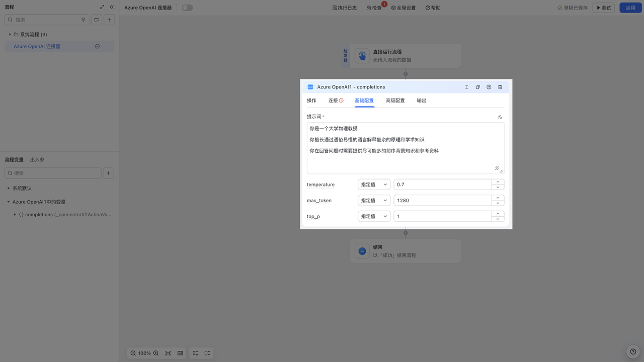The image size is (644, 362).
Task: Switch canvas layout direction
Action: point(207,353)
